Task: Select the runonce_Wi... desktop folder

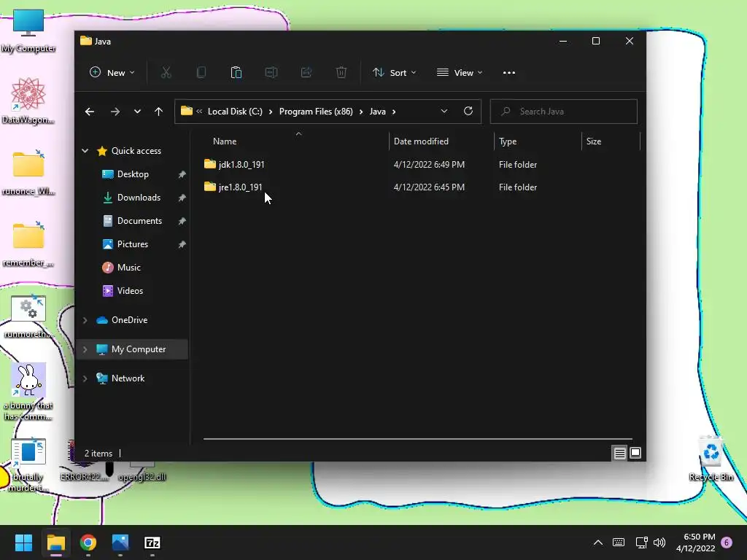Action: (28, 173)
